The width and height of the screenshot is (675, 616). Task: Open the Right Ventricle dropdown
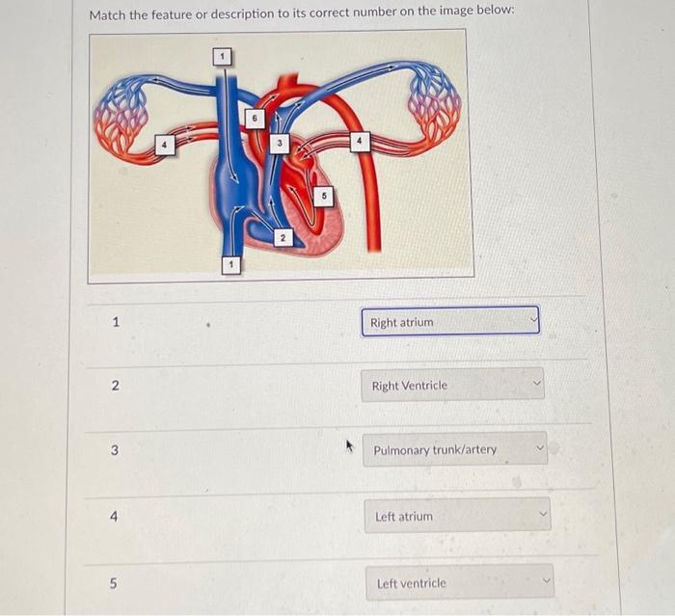[x=452, y=385]
